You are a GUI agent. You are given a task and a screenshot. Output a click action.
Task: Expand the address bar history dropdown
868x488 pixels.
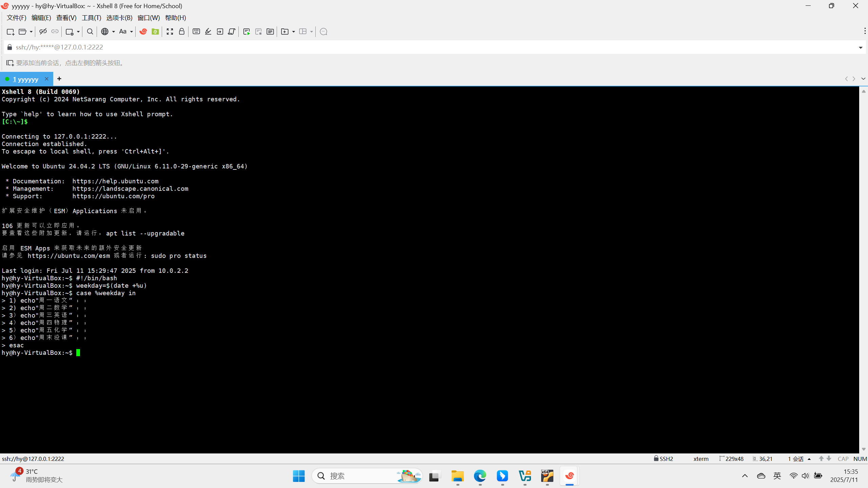(x=861, y=47)
